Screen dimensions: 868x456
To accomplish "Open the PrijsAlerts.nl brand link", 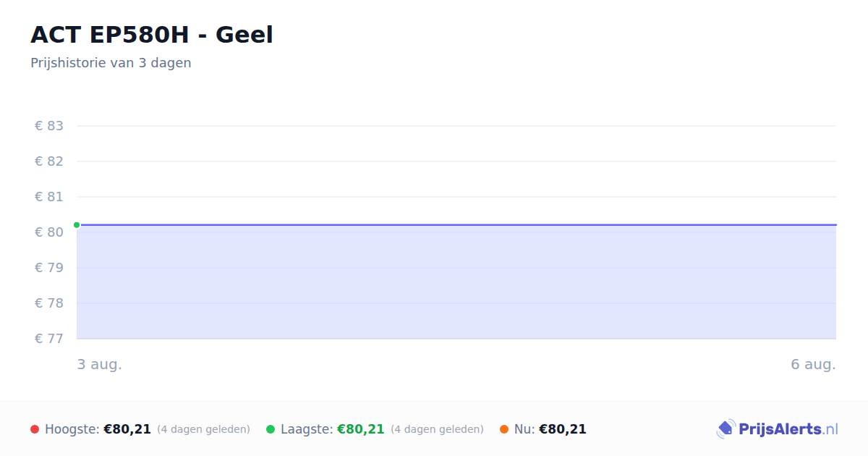I will pyautogui.click(x=777, y=429).
